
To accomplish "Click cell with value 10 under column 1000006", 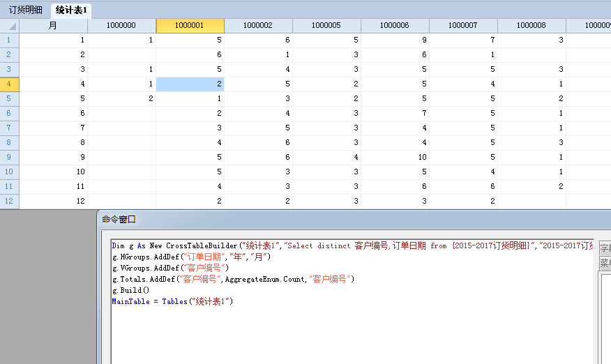I will pos(395,157).
